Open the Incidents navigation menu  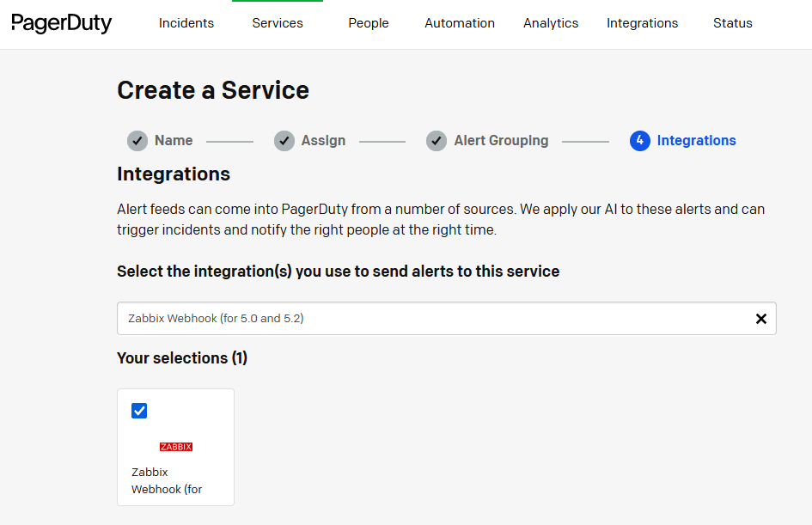pyautogui.click(x=186, y=23)
